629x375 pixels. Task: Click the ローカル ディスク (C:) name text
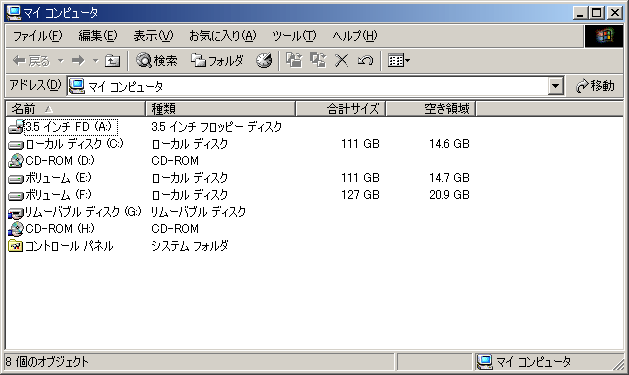click(74, 144)
